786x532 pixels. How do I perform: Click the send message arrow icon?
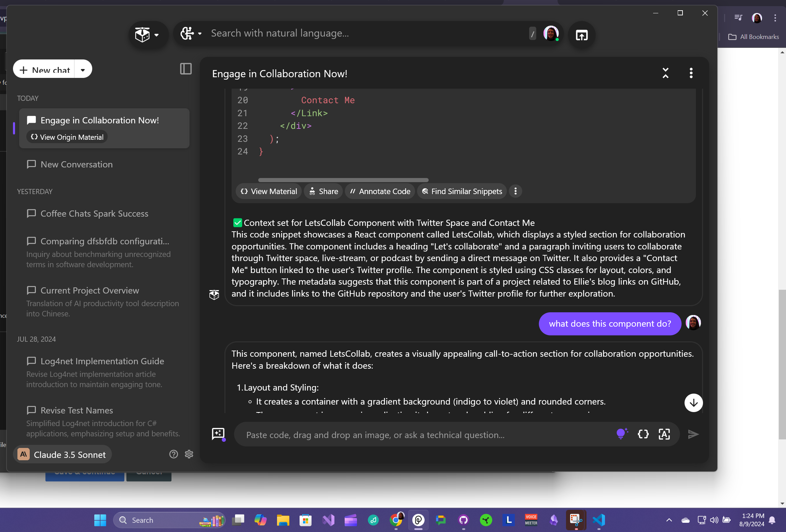pos(693,434)
